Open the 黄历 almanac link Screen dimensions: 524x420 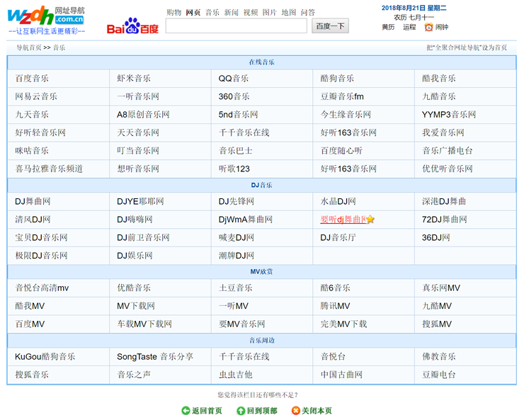(x=388, y=27)
